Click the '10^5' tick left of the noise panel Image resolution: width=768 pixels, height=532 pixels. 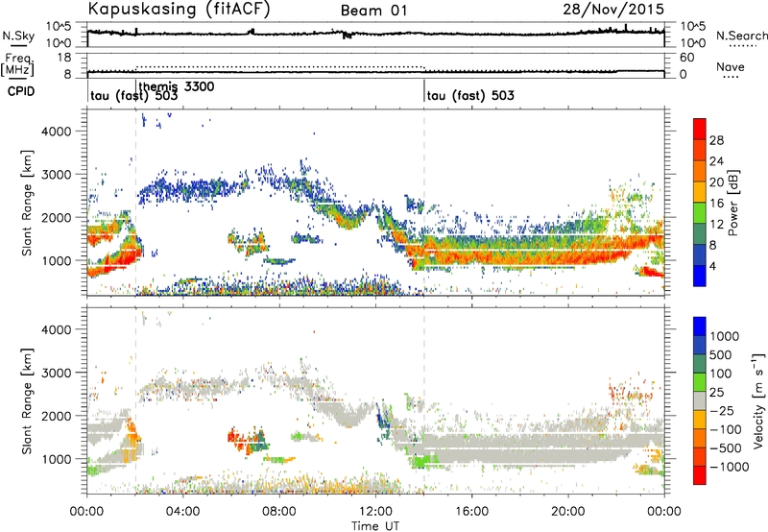[x=59, y=26]
